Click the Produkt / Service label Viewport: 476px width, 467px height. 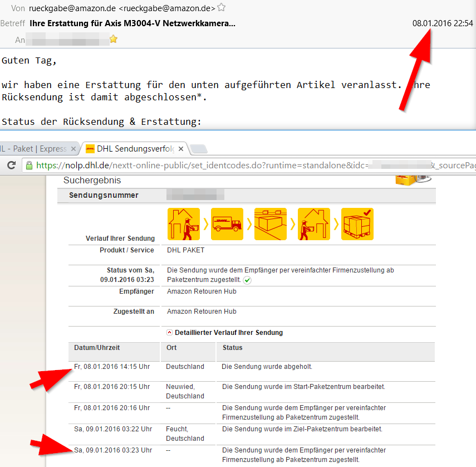tap(127, 250)
